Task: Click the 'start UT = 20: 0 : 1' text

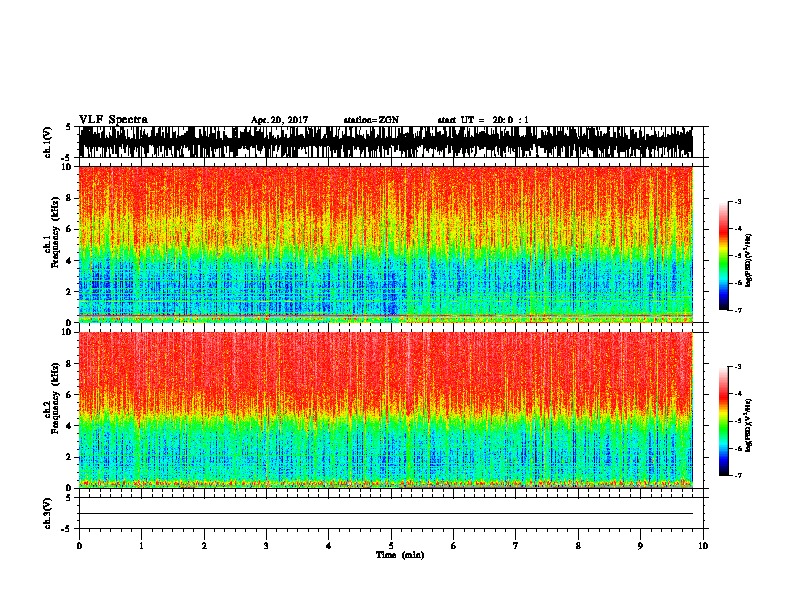Action: 483,120
